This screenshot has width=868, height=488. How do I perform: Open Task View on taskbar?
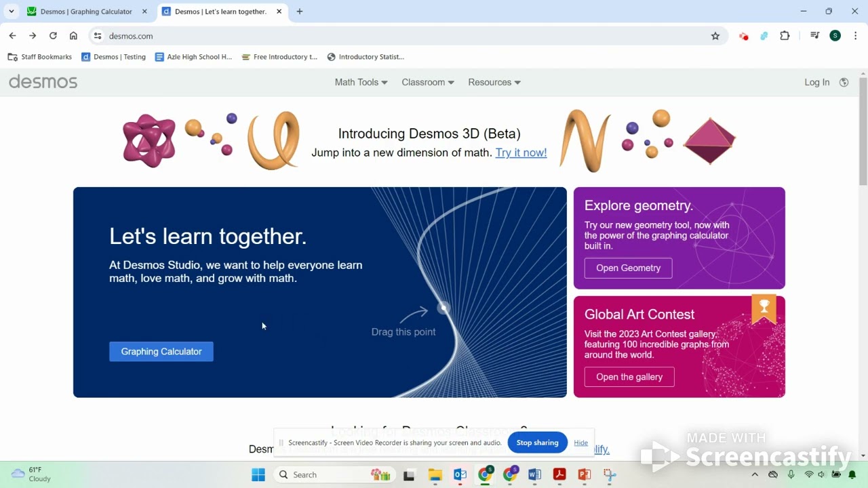point(409,474)
